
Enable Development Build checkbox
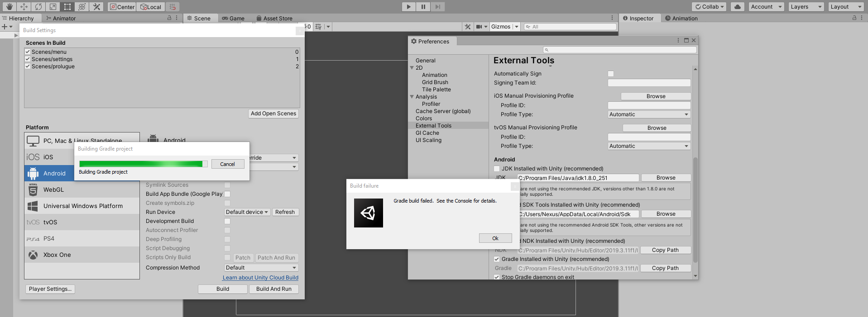click(227, 221)
